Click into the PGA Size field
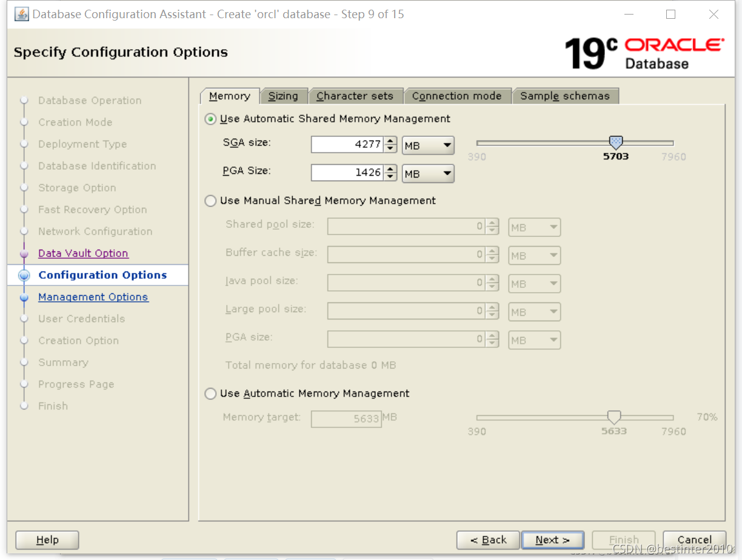This screenshot has width=742, height=560. click(x=347, y=173)
